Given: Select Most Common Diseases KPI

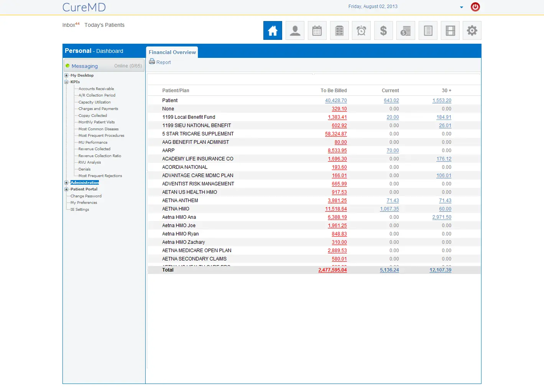Looking at the screenshot, I should tap(99, 129).
